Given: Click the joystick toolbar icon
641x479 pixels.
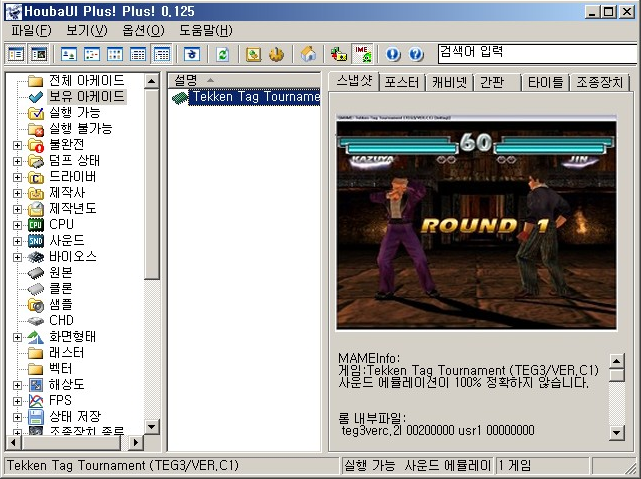Looking at the screenshot, I should click(x=276, y=54).
